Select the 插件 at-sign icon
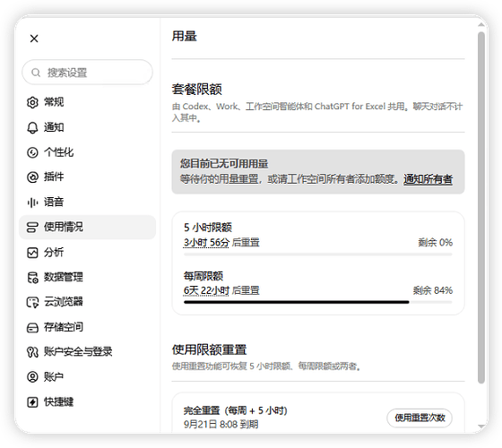502x448 pixels. [x=32, y=177]
